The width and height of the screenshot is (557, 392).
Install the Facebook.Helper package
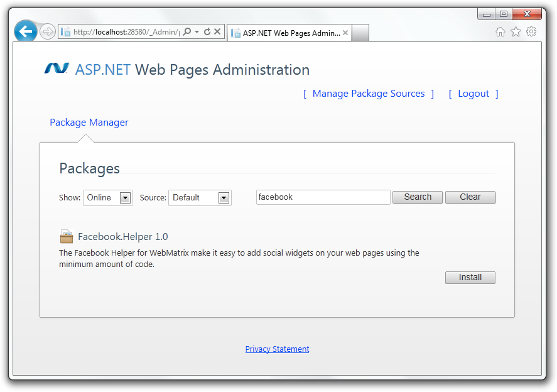pos(470,277)
